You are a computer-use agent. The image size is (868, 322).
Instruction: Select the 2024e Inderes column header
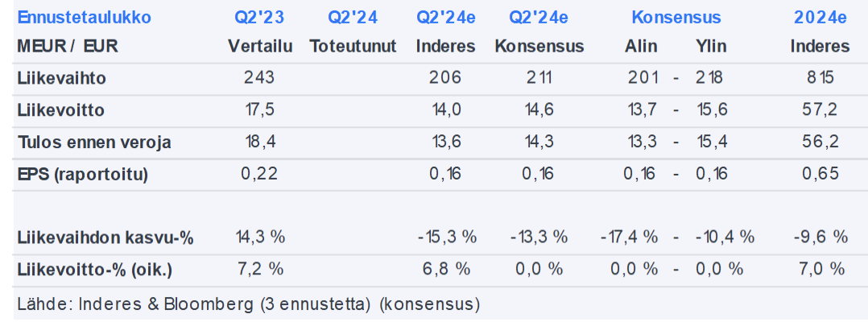[x=819, y=46]
